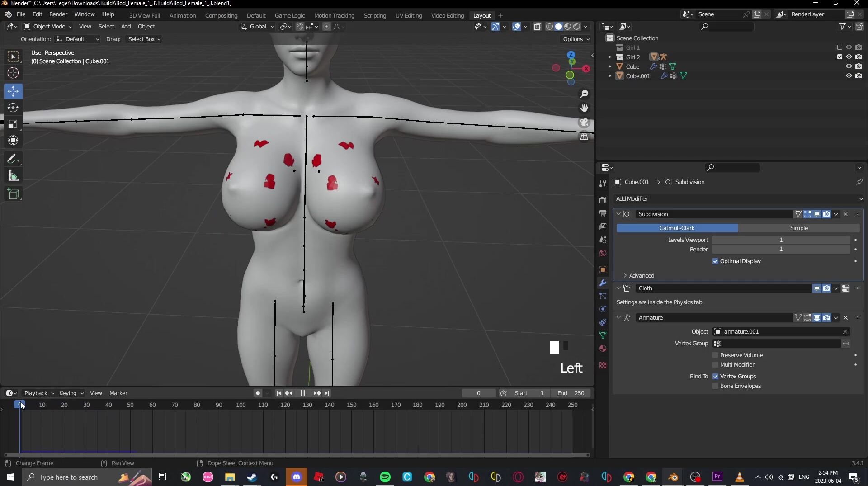Activate the Annotate pencil tool

13,159
